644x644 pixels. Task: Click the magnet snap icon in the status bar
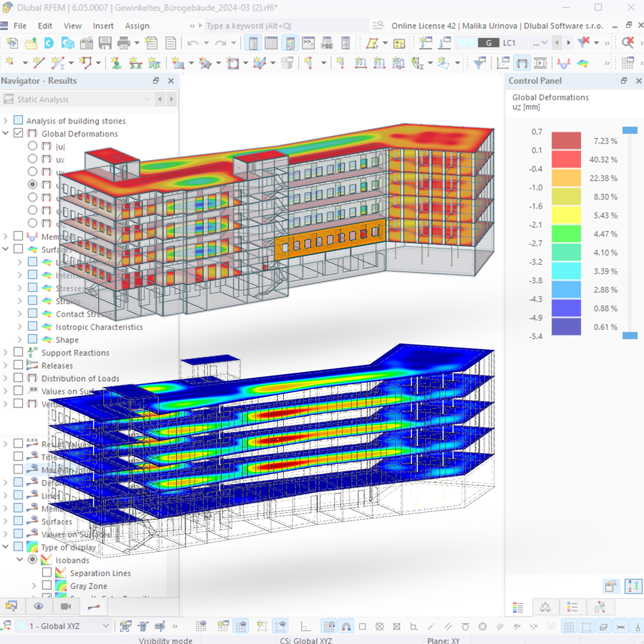pyautogui.click(x=346, y=626)
